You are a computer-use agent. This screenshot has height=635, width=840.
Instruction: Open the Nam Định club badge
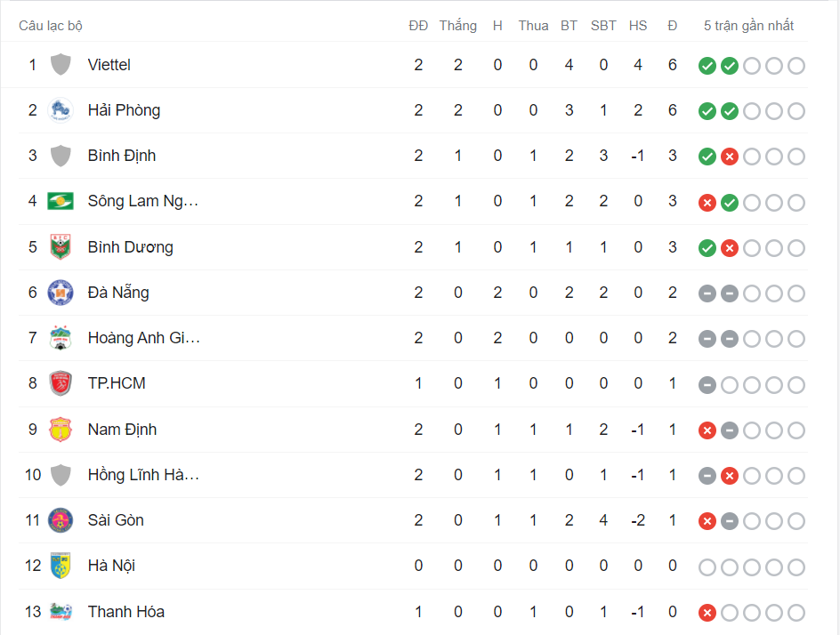[x=60, y=429]
